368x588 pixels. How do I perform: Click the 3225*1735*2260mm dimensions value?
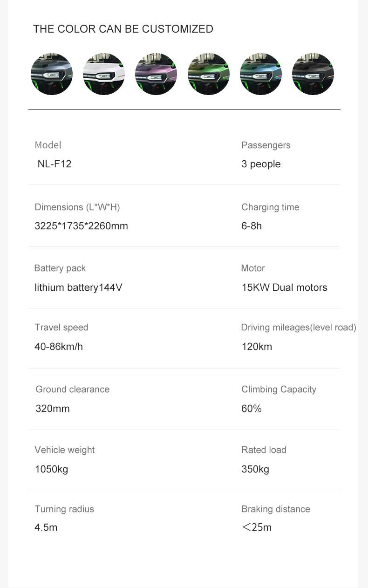pos(81,226)
